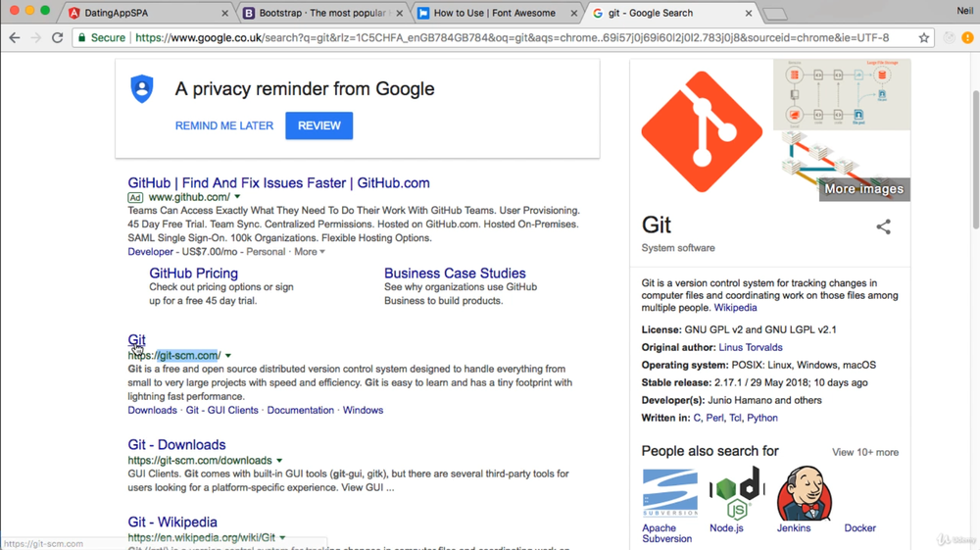The image size is (980, 550).
Task: Expand the More dropdown in GitHub ad
Action: 310,252
